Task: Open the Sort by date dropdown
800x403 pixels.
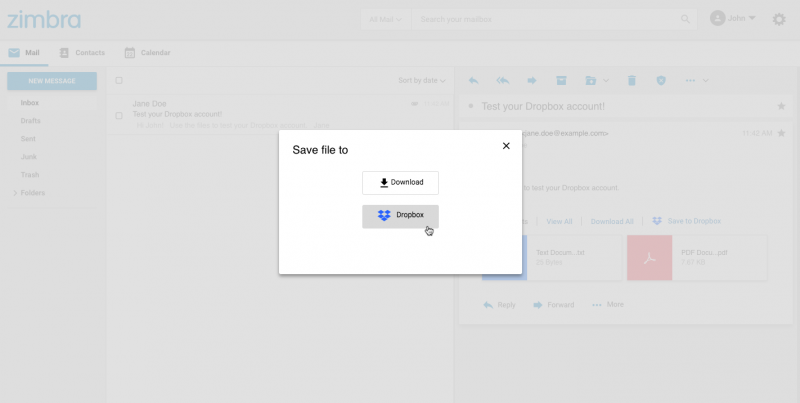Action: [422, 81]
